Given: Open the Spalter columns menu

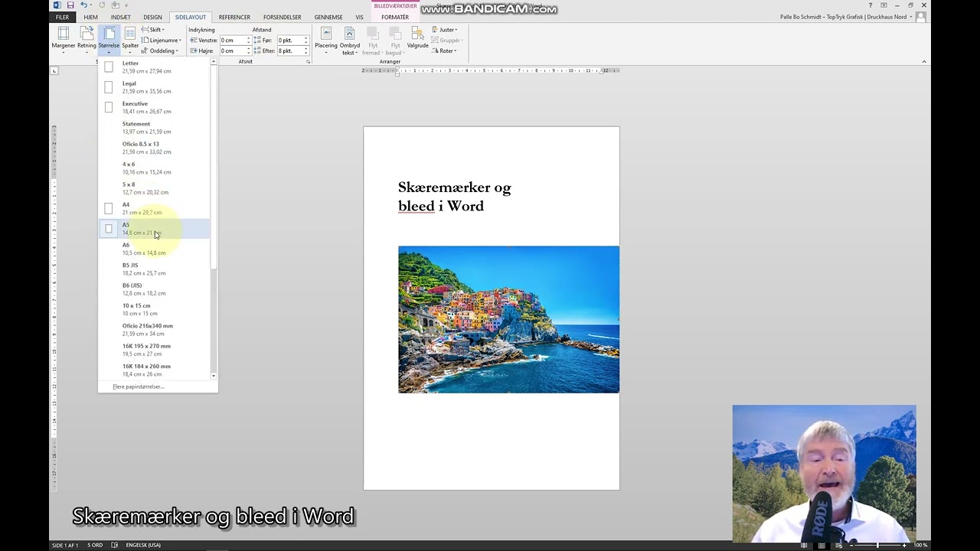Looking at the screenshot, I should (x=130, y=39).
